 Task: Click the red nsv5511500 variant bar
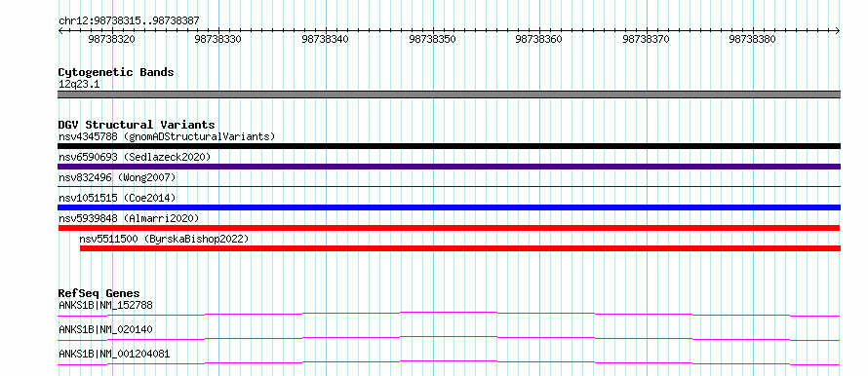[x=460, y=248]
